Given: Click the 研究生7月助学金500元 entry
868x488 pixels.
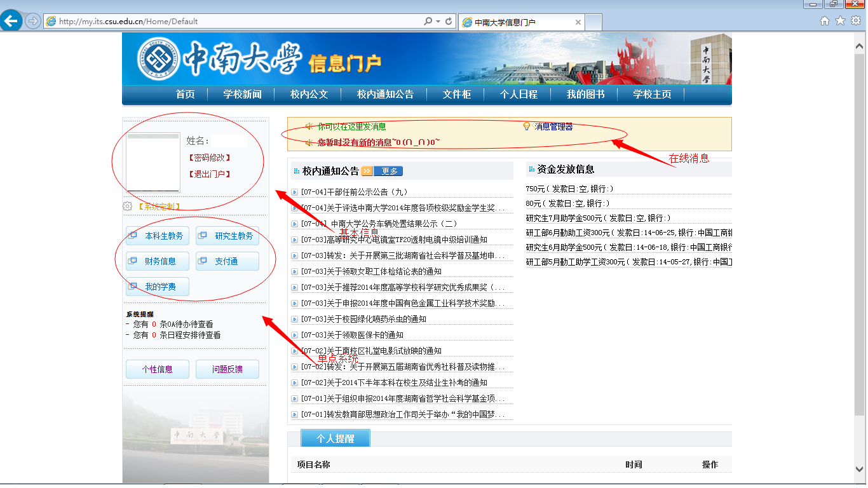Looking at the screenshot, I should tap(599, 218).
